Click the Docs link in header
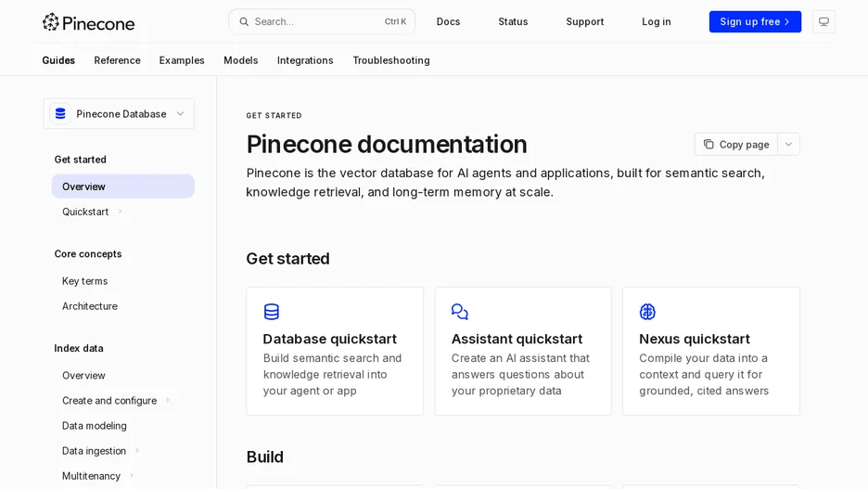This screenshot has width=868, height=489. [449, 21]
